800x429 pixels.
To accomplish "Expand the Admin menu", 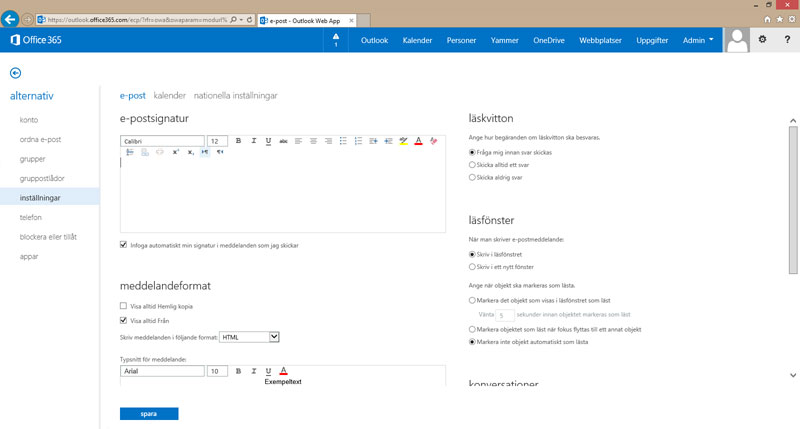I will point(698,40).
